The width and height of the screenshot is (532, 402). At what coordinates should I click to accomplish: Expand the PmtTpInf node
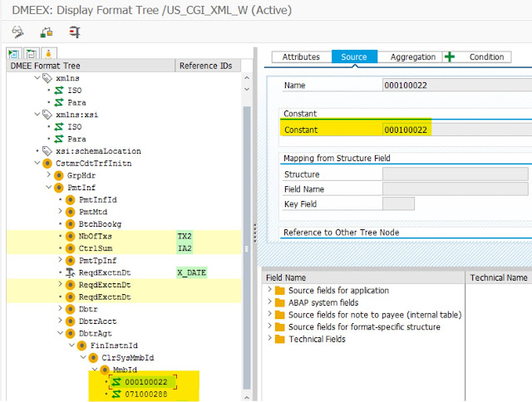pos(60,260)
